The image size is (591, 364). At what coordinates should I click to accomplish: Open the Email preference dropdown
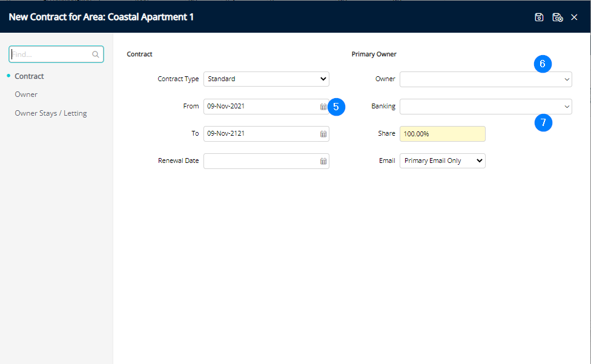[442, 161]
